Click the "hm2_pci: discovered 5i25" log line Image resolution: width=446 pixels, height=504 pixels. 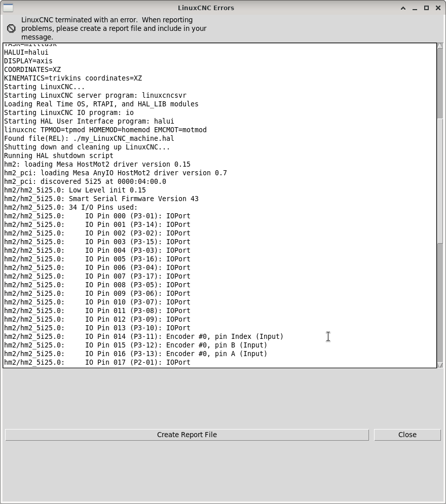85,181
